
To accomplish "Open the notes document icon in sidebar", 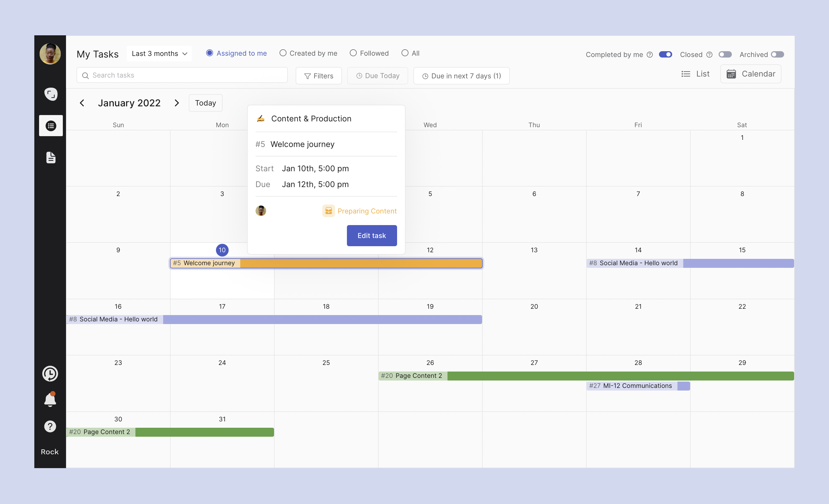I will pos(51,157).
